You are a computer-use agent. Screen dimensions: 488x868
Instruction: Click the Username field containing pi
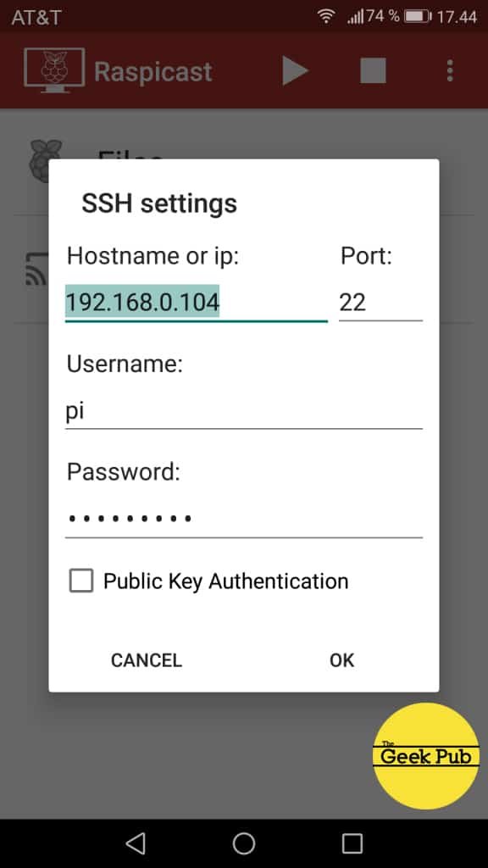tap(243, 411)
